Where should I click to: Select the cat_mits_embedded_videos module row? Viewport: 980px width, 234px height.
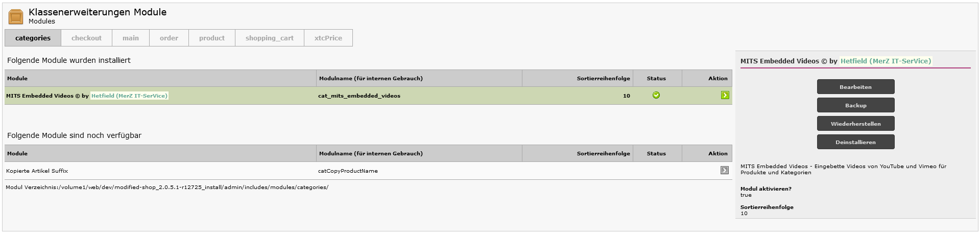368,96
